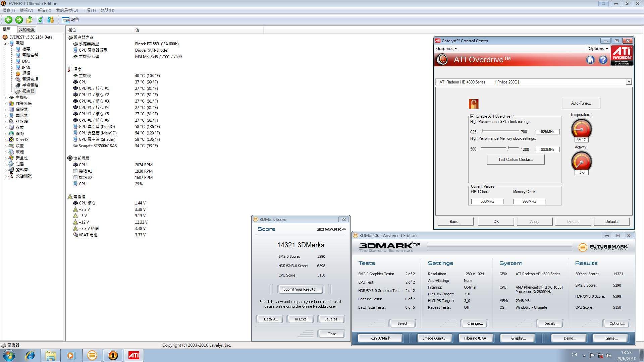Viewport: 644px width, 362px height.
Task: Select DirectX node in EVEREST tree
Action: click(22, 140)
